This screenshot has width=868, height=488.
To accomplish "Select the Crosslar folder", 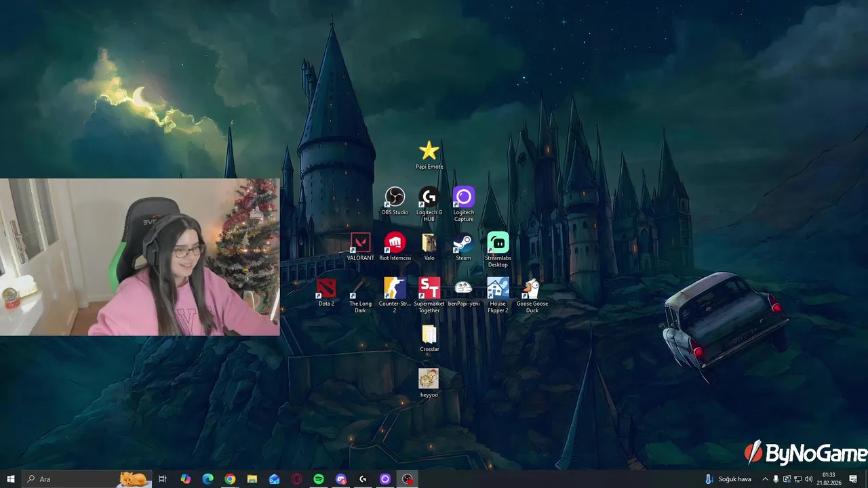I will click(429, 338).
